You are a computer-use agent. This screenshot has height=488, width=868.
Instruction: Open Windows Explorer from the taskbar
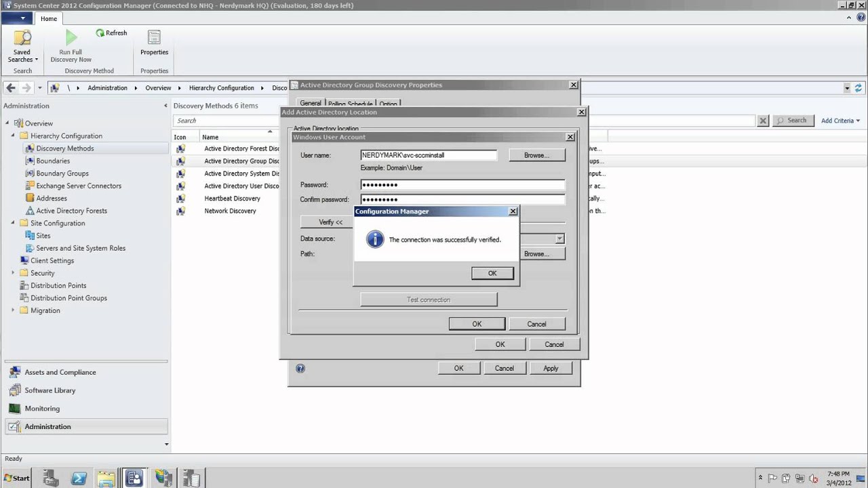click(x=106, y=478)
